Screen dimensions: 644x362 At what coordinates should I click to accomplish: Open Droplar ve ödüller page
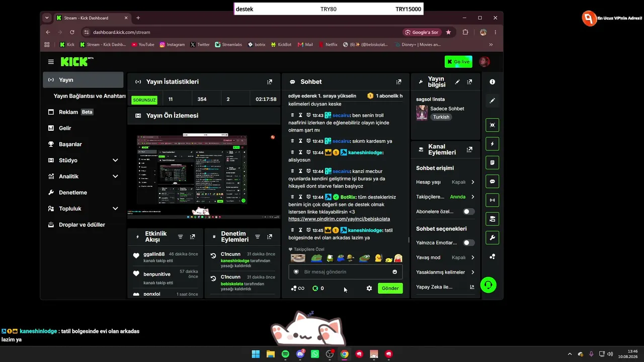(x=83, y=225)
